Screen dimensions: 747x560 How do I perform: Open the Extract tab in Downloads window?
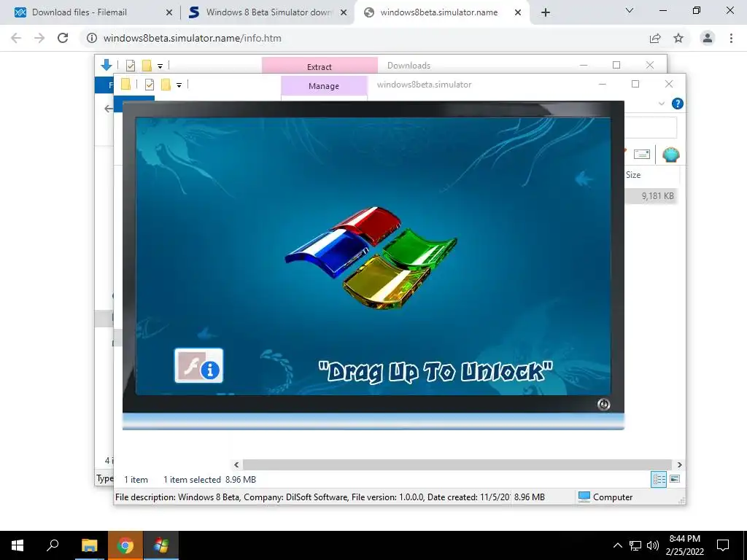(320, 66)
